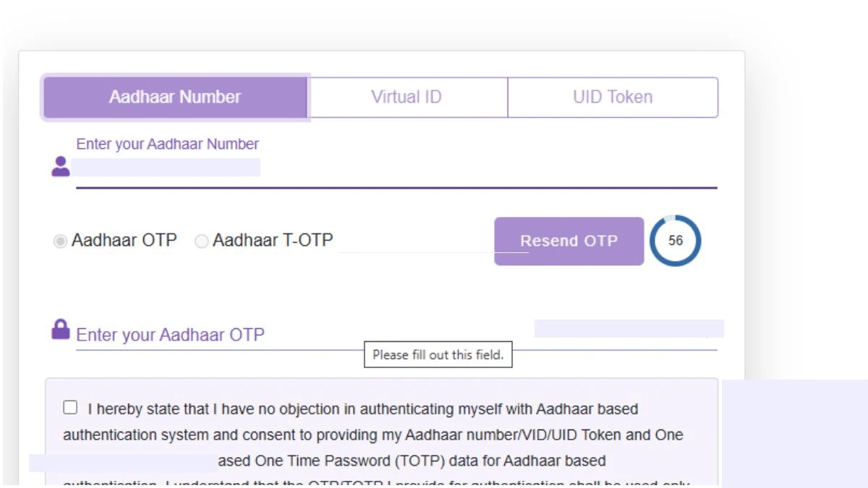Click the masked value in the Aadhaar Number field
The width and height of the screenshot is (868, 488).
click(166, 168)
